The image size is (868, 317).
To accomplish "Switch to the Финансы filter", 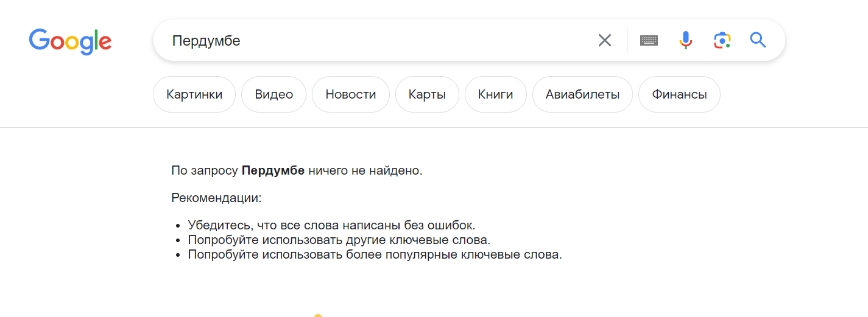I will [x=679, y=94].
